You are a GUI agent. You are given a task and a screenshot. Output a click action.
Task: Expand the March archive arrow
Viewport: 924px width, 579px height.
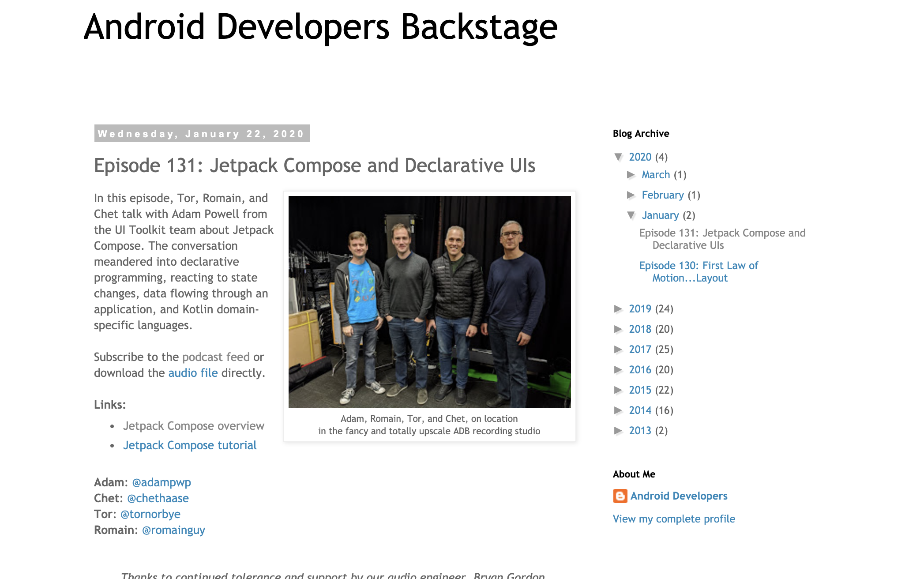click(631, 175)
